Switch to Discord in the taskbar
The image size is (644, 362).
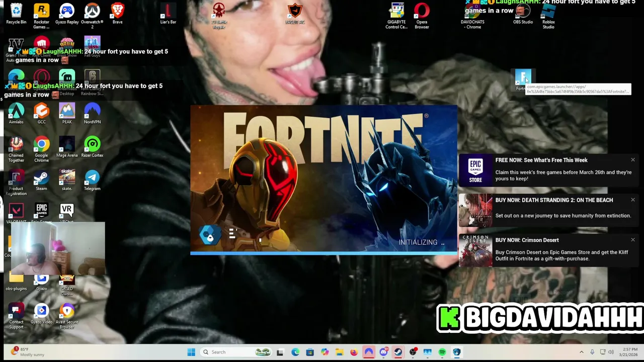(383, 352)
